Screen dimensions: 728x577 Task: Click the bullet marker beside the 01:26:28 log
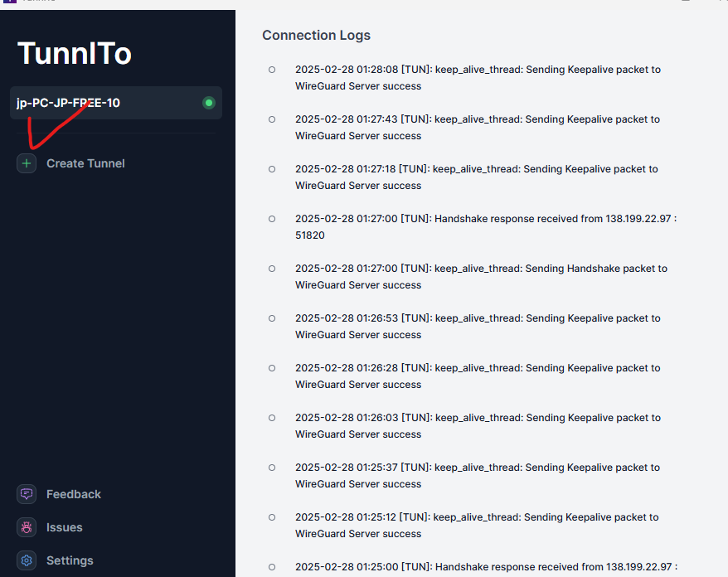[272, 367]
